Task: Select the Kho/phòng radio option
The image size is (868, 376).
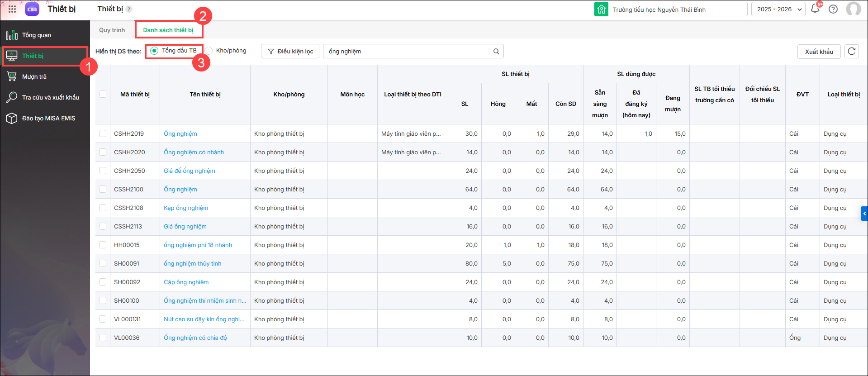Action: click(x=209, y=51)
